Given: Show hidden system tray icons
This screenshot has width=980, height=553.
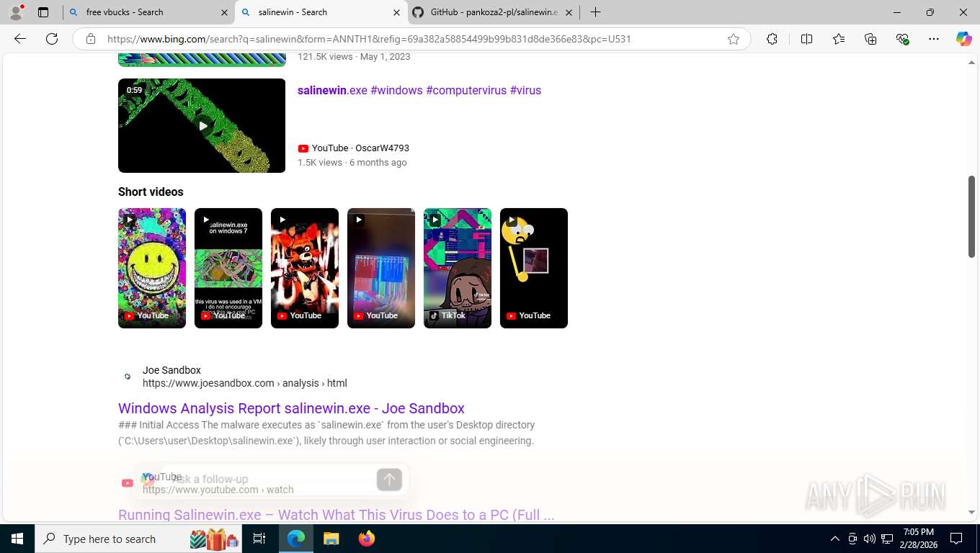Looking at the screenshot, I should click(x=835, y=539).
